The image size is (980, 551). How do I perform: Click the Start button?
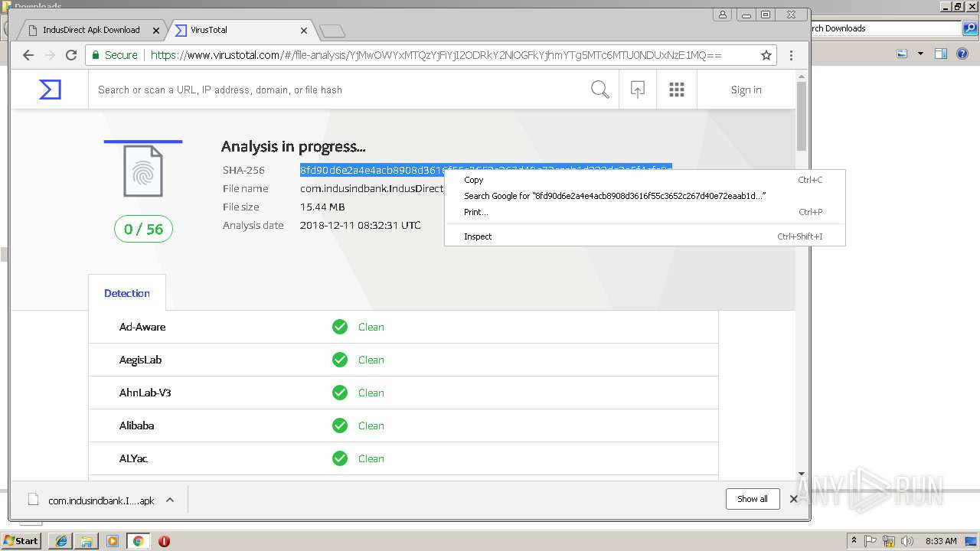click(21, 541)
